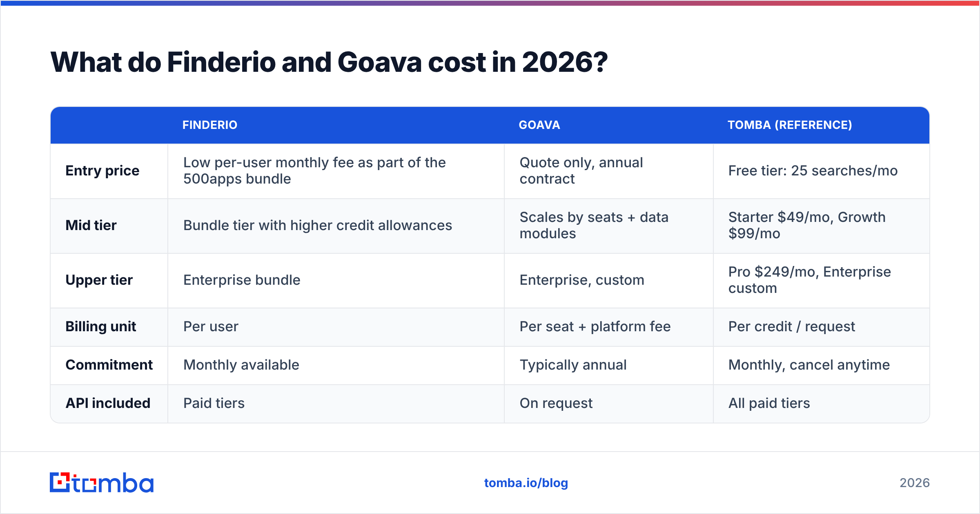Click 'Bundle tier with higher credit allowances'
Image resolution: width=980 pixels, height=514 pixels.
point(318,225)
